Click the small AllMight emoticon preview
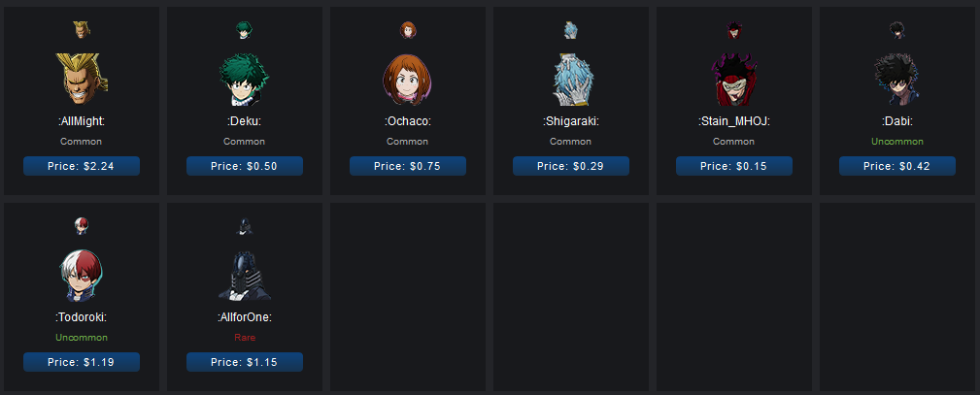Screen dimensions: 980x395 (82, 29)
